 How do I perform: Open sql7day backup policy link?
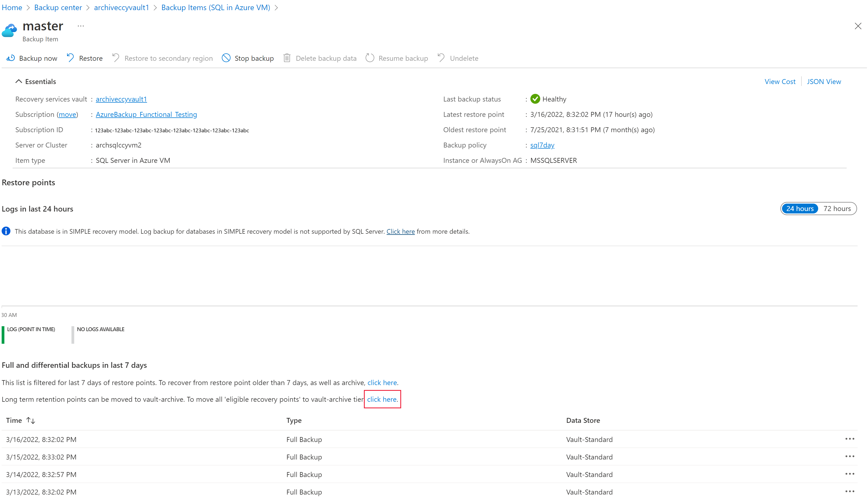click(x=542, y=145)
